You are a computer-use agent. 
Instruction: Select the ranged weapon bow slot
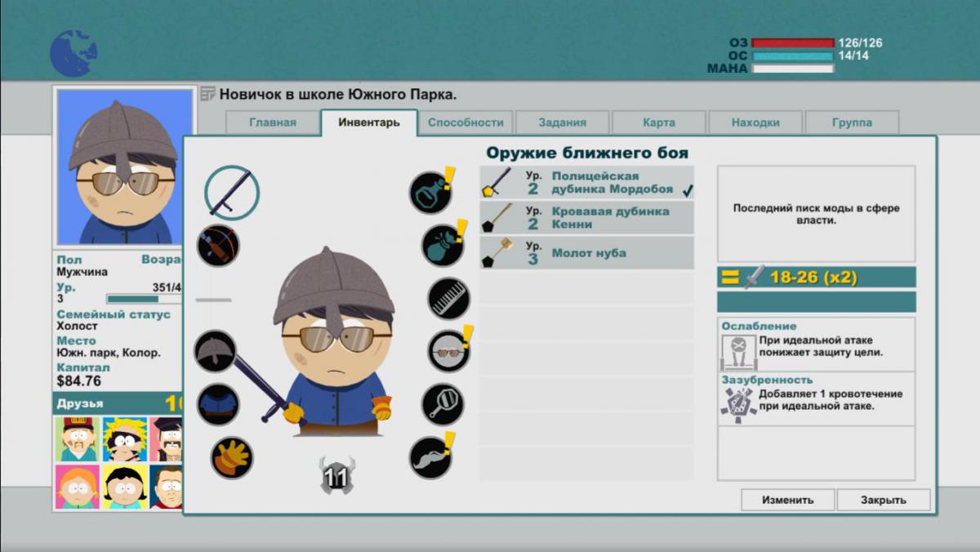pos(218,245)
